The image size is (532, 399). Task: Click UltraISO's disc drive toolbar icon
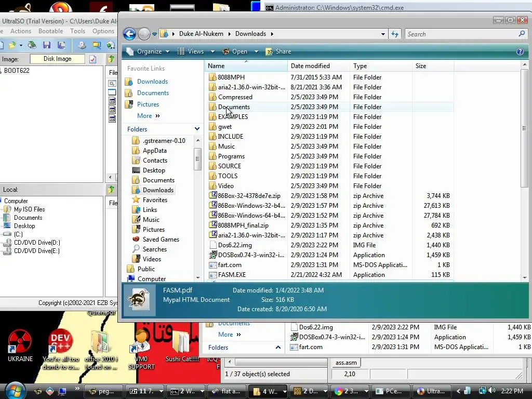pyautogui.click(x=82, y=45)
